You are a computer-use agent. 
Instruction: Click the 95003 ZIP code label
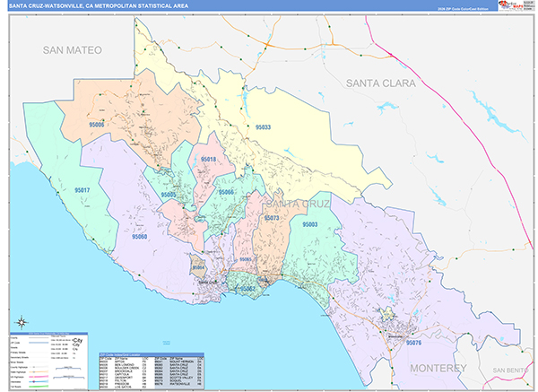(x=310, y=224)
